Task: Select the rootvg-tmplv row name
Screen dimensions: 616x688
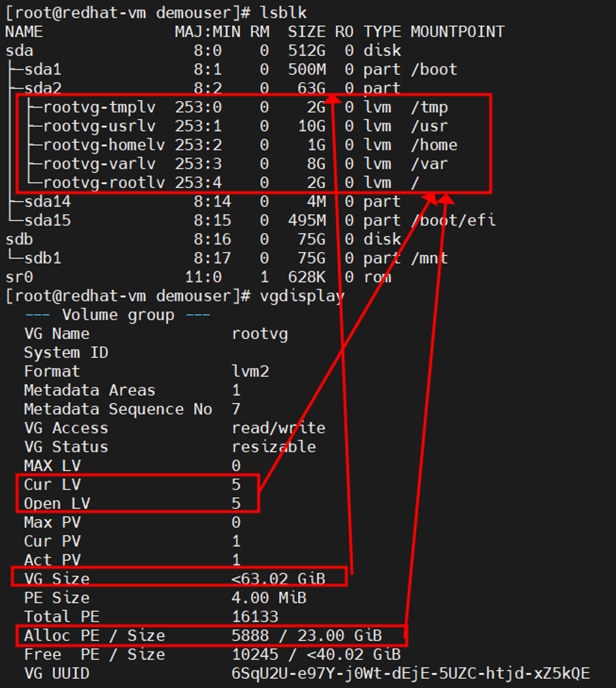Action: pos(99,107)
